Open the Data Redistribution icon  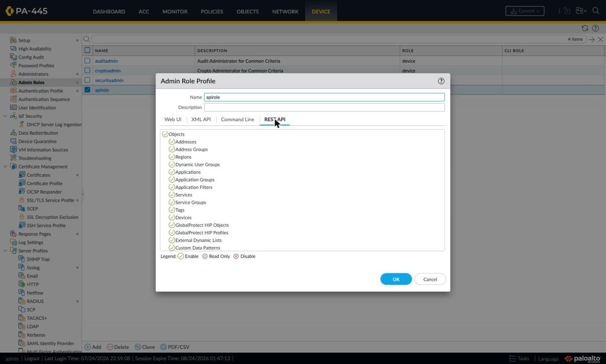click(x=14, y=133)
